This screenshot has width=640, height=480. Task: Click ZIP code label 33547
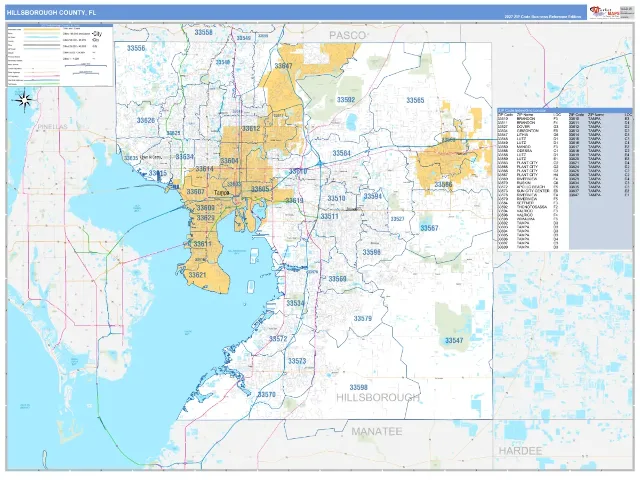click(x=454, y=340)
